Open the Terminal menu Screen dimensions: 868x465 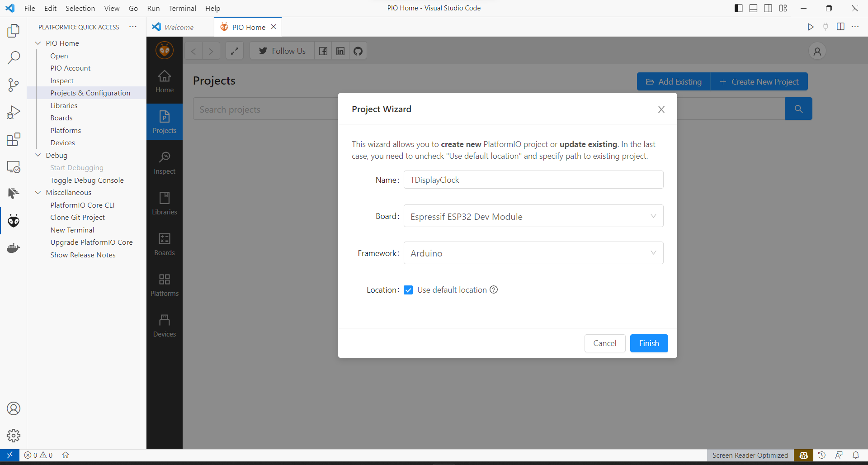[x=182, y=8]
